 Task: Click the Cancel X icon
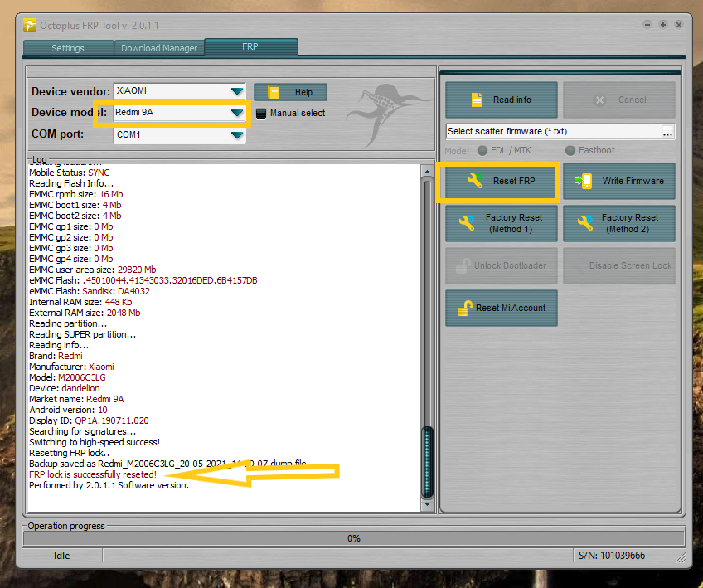[599, 100]
